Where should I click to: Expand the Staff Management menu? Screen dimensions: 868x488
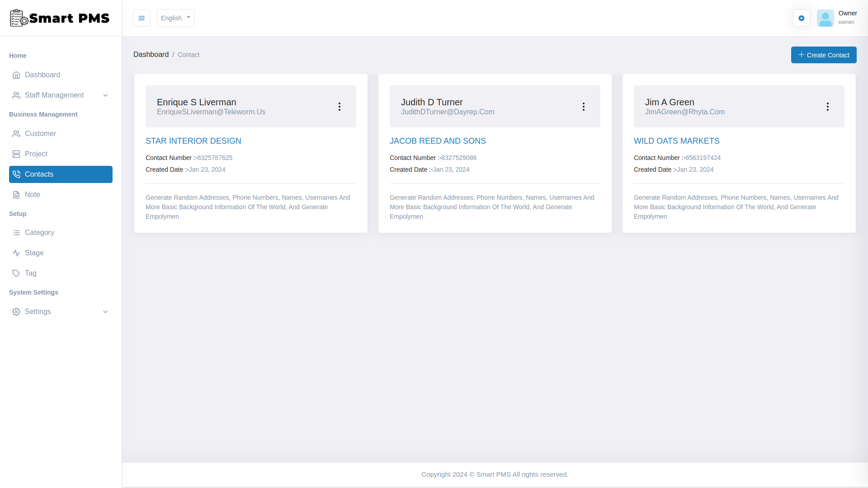click(60, 95)
